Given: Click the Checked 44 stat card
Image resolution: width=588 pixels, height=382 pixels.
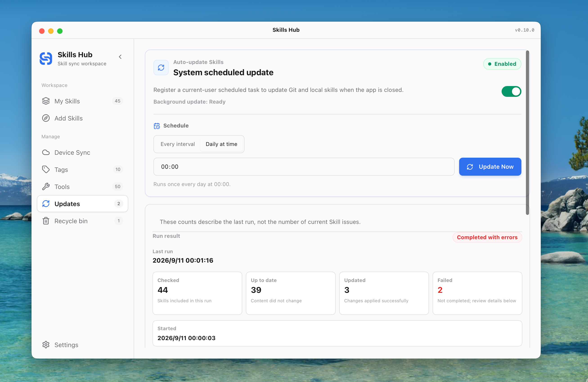Looking at the screenshot, I should 197,293.
